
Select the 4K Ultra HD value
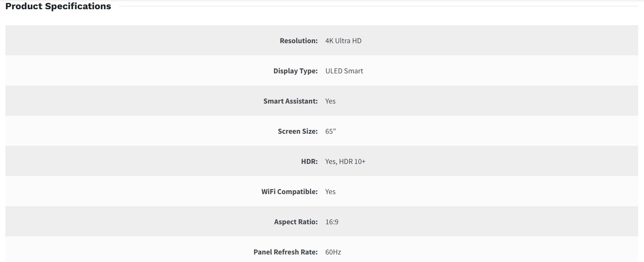[343, 41]
